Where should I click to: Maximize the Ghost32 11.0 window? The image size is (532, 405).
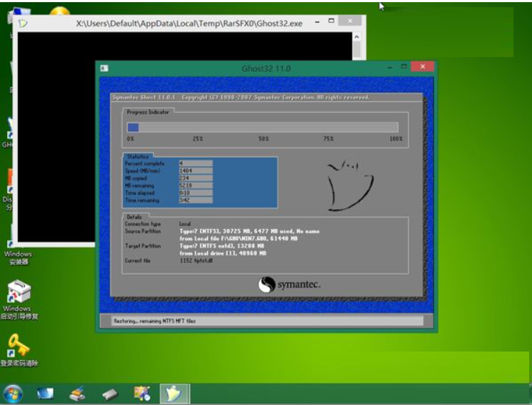[x=404, y=68]
